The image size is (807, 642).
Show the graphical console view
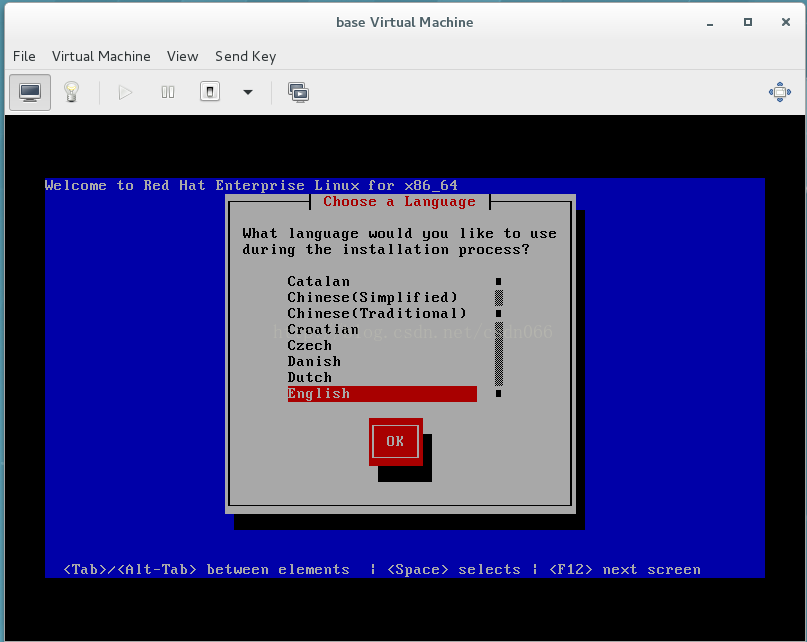[30, 93]
